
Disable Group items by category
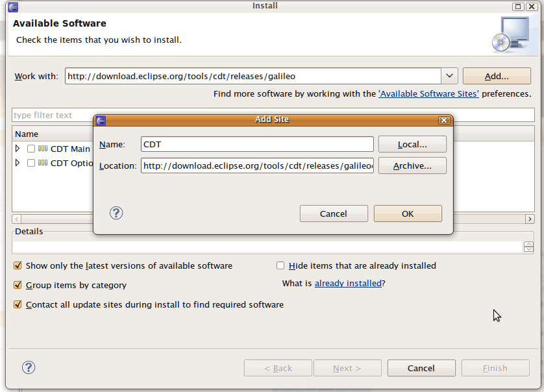(x=18, y=285)
